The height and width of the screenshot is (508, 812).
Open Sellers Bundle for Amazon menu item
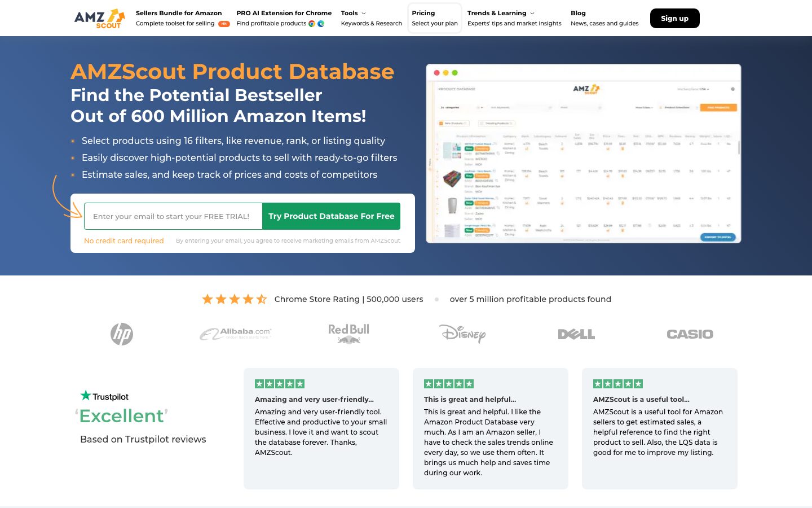(183, 18)
